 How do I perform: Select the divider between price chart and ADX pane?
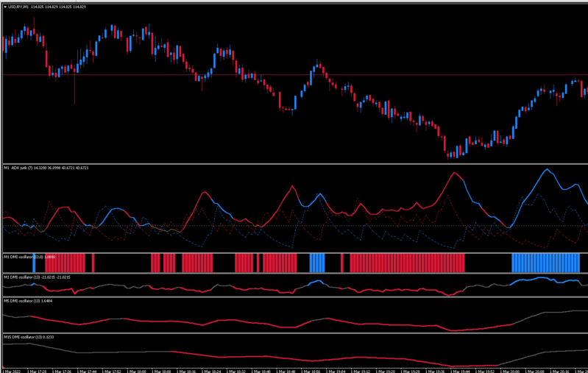coord(295,164)
